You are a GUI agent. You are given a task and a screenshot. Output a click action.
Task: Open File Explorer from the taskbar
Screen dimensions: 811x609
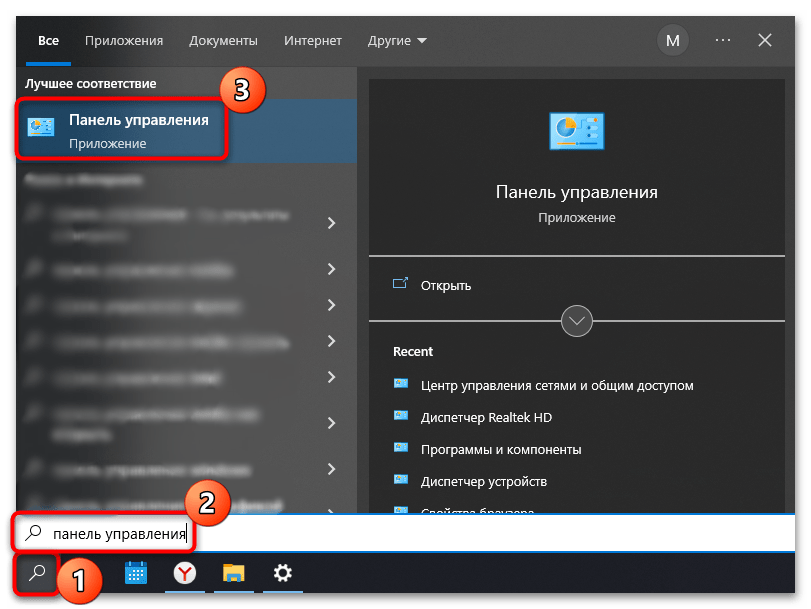click(x=234, y=573)
